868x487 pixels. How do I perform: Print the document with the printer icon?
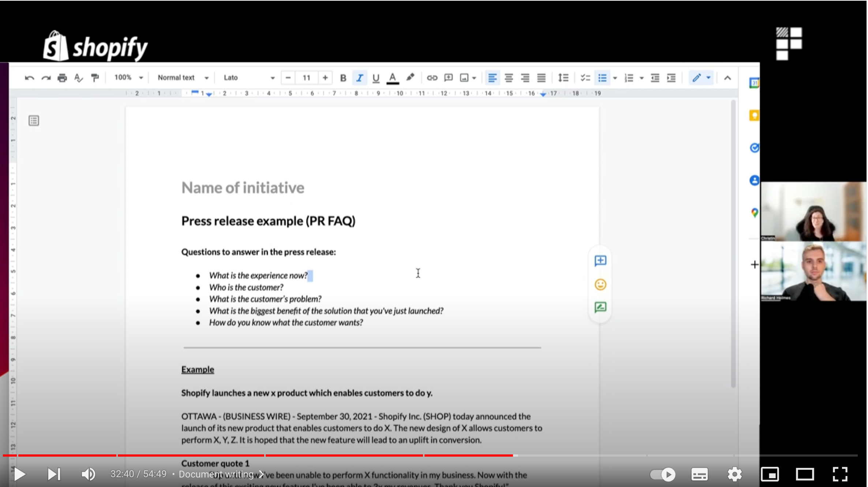(62, 78)
